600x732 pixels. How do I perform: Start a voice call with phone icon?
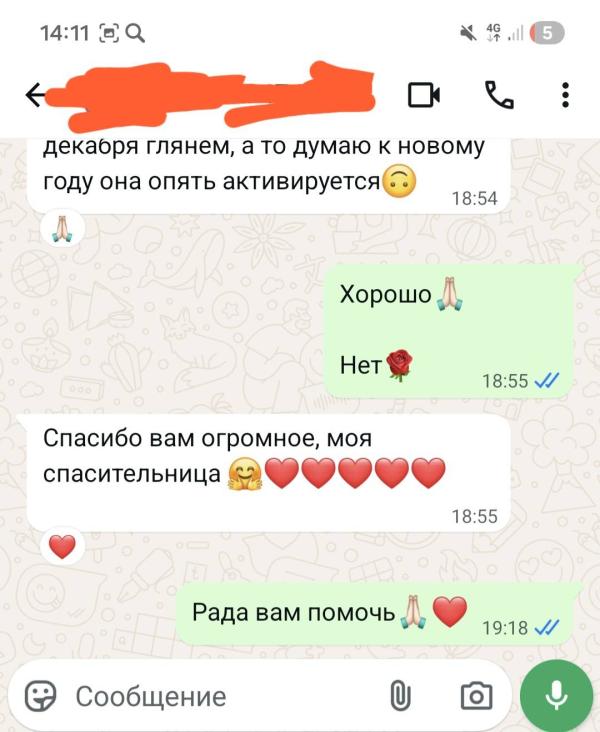[499, 95]
